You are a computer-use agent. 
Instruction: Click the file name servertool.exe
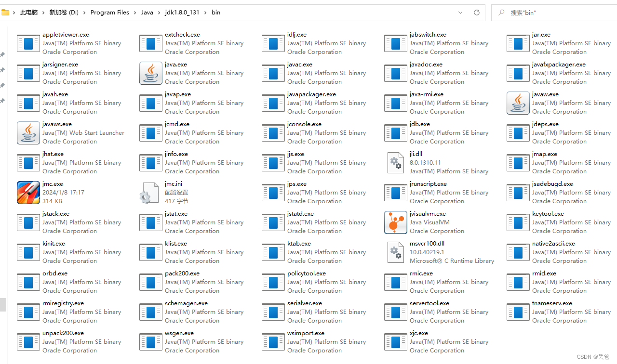point(429,303)
